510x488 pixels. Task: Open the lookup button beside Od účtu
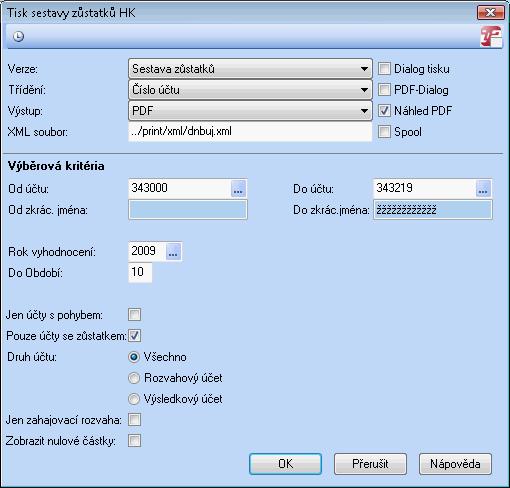click(238, 188)
